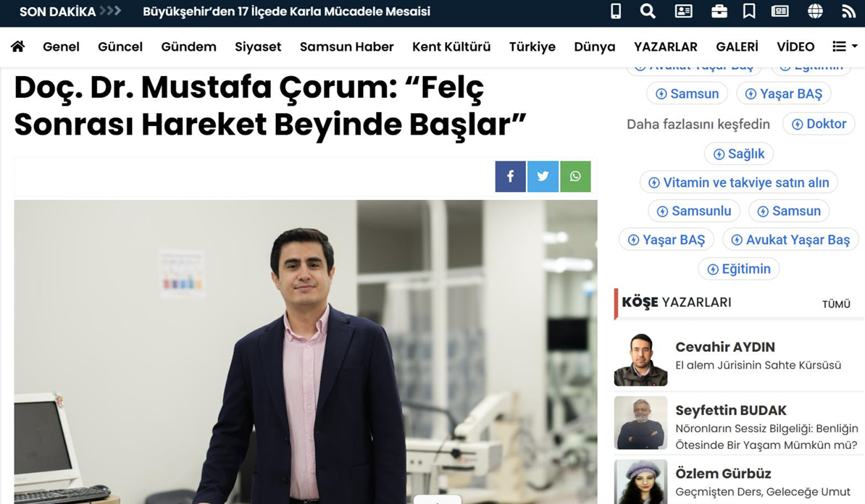
Task: Open Cevahir AYDIN's column article
Action: 758,365
